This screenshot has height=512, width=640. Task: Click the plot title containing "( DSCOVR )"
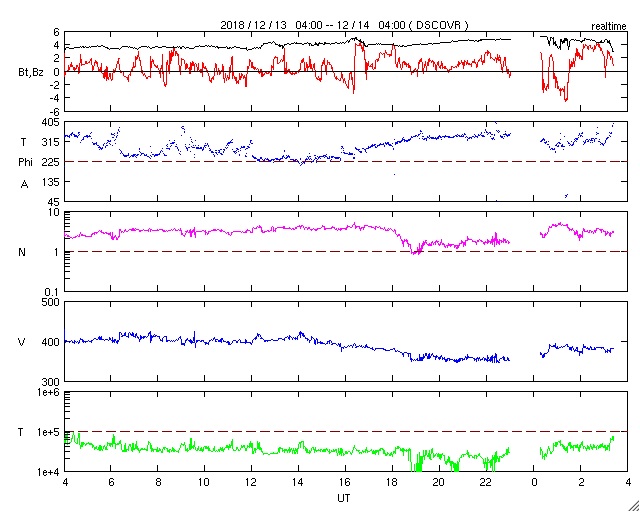(x=344, y=25)
